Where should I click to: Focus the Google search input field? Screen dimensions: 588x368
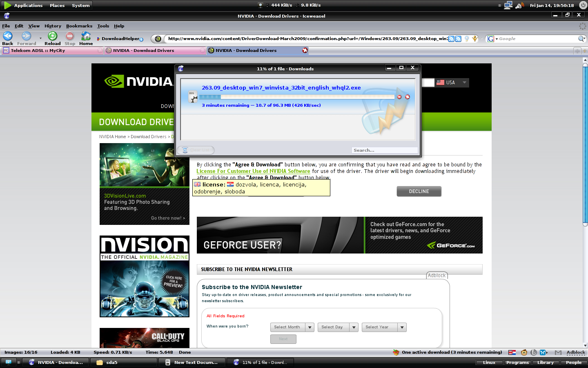point(538,39)
